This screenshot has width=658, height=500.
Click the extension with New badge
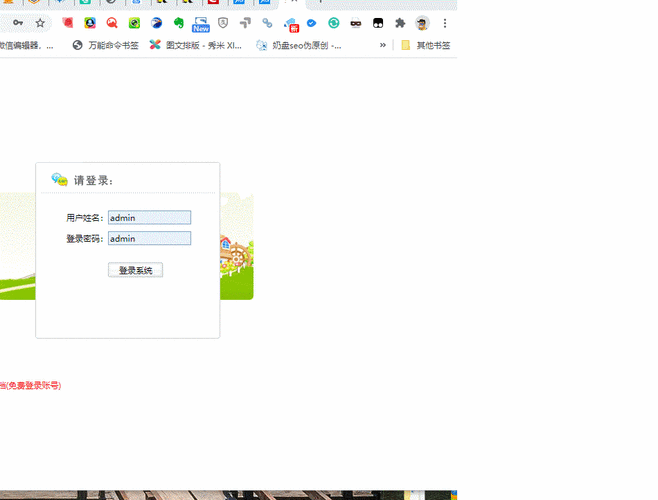[201, 23]
